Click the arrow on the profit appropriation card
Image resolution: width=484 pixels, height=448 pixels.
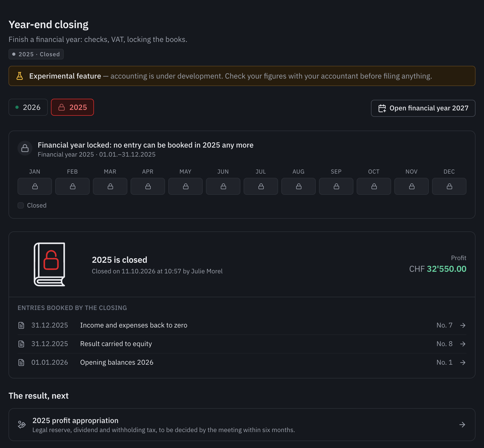coord(462,425)
